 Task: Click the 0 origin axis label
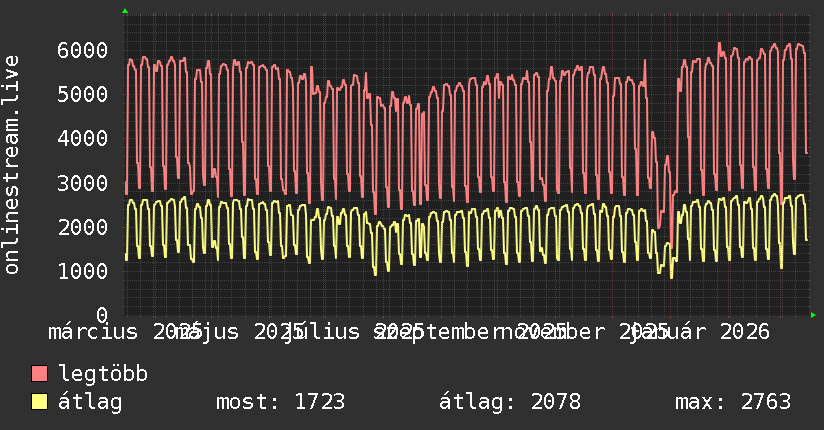point(102,315)
